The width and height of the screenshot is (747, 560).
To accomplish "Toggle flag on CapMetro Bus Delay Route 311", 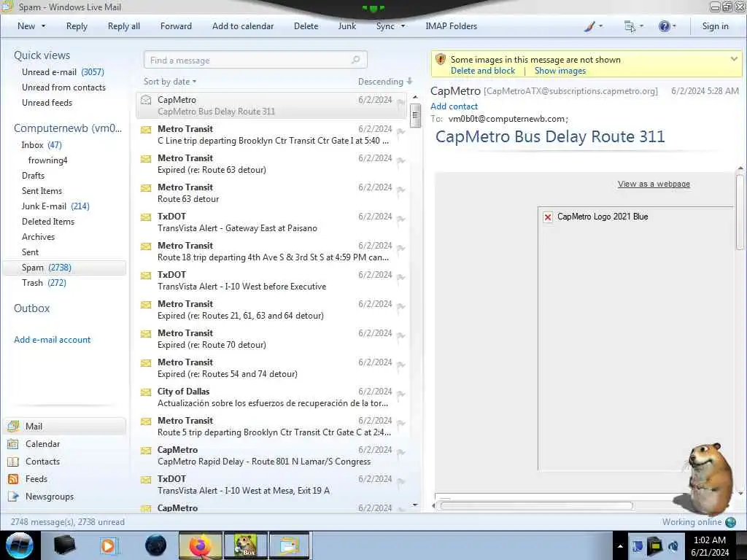I will pyautogui.click(x=401, y=103).
